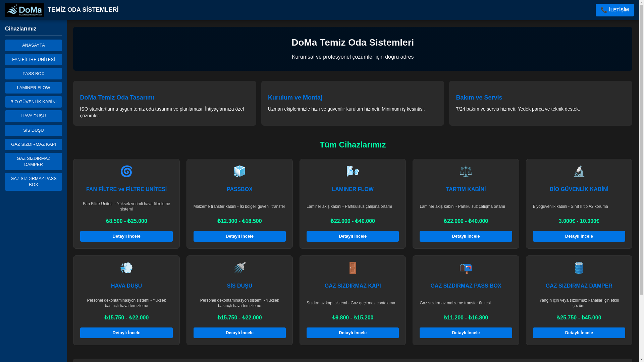Click Detaylı İncele for Gaz Sızdırmaz Pass Box card
Screen dimensions: 644x362
[x=466, y=333]
